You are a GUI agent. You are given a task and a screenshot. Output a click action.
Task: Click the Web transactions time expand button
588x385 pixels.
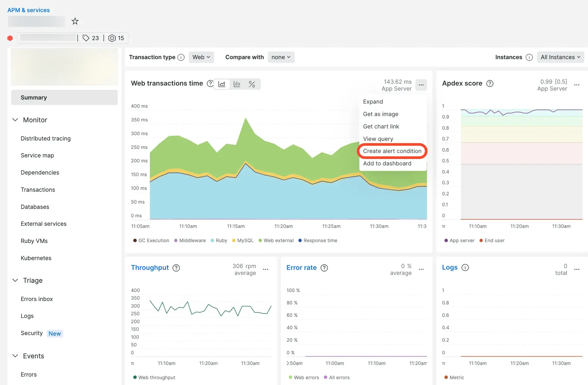click(372, 101)
